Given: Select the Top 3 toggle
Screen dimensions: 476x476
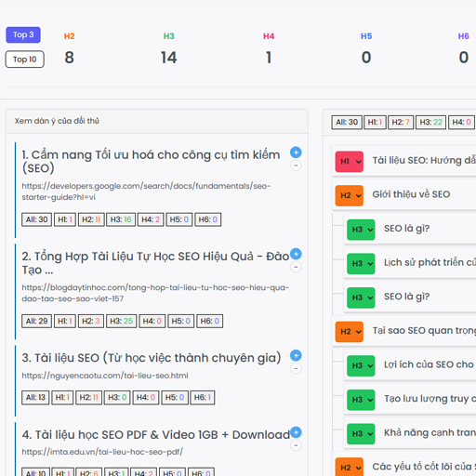Looking at the screenshot, I should coord(23,34).
